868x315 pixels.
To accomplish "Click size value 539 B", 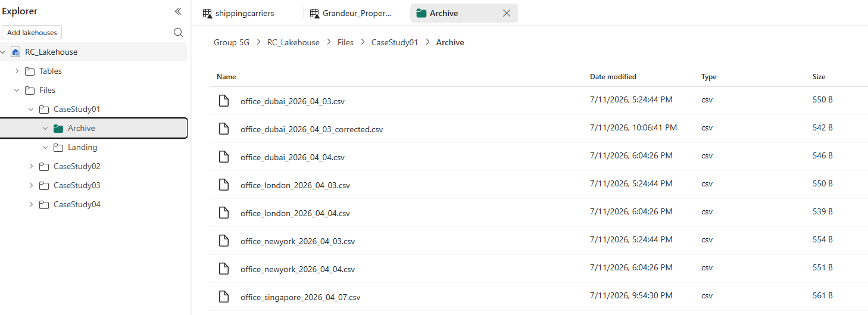I will [x=823, y=211].
